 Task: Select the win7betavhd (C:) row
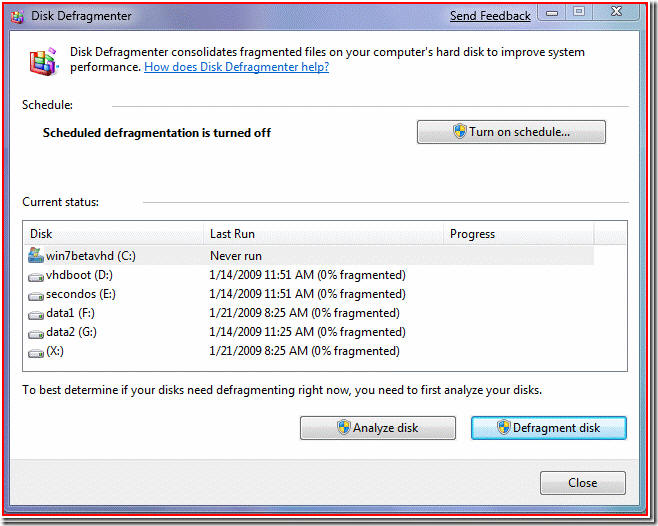(x=309, y=256)
